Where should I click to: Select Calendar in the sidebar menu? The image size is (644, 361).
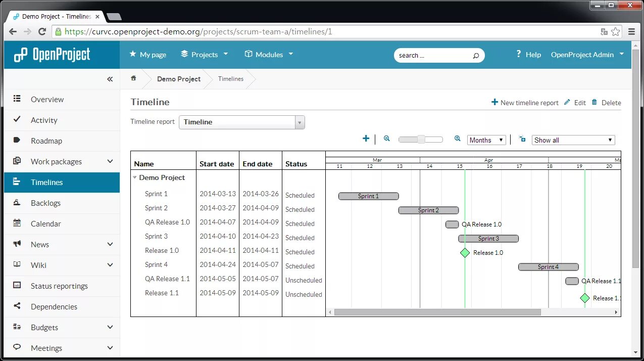[x=46, y=223]
